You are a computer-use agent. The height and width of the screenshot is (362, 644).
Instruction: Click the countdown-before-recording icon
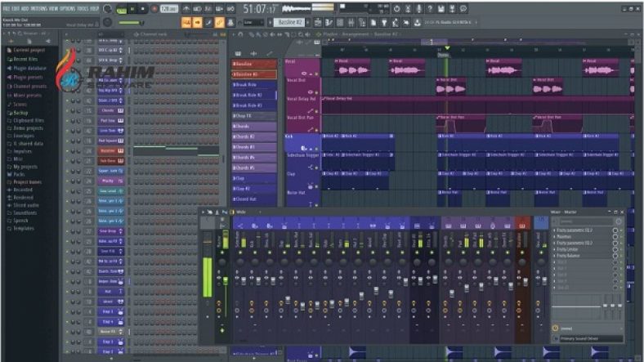[208, 9]
